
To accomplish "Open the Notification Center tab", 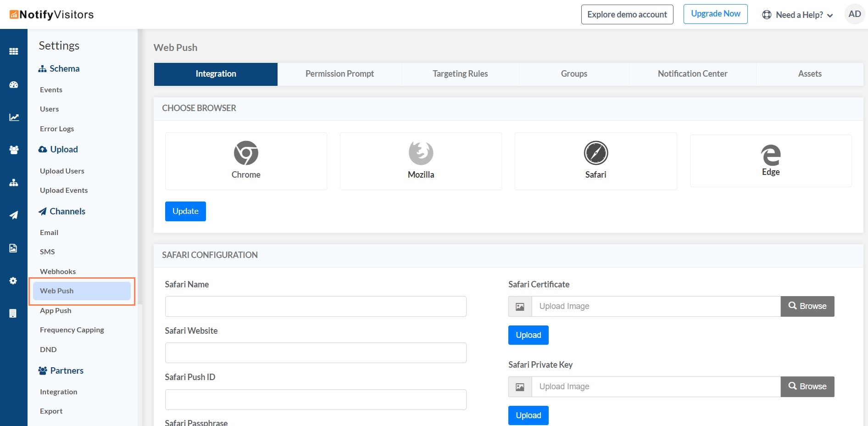I will (692, 74).
